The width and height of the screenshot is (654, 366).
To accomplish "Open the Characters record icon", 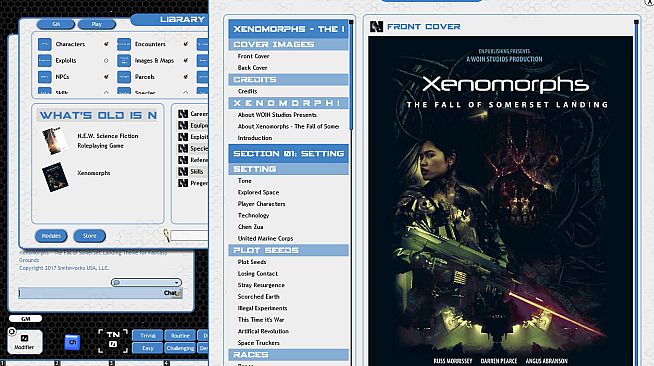I will click(45, 44).
